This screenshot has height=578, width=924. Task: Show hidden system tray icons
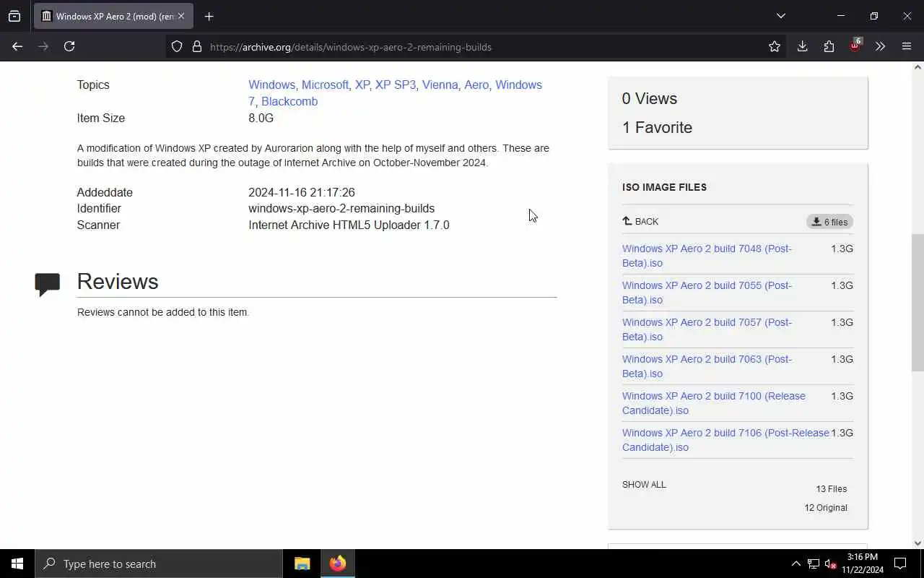(x=796, y=564)
